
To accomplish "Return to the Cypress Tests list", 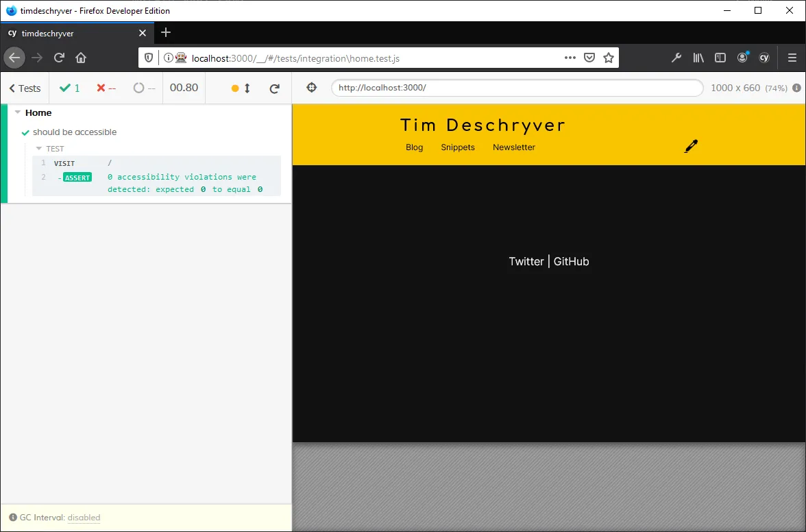I will (x=25, y=88).
